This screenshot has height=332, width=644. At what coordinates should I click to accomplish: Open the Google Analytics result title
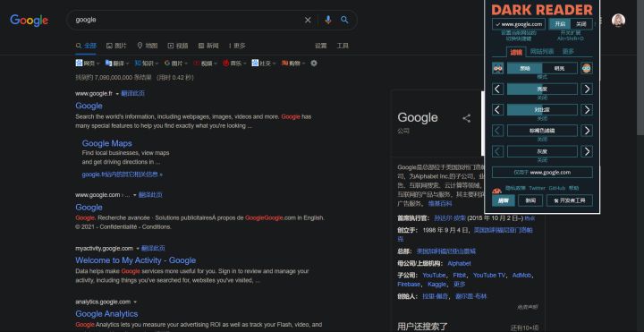(x=106, y=314)
